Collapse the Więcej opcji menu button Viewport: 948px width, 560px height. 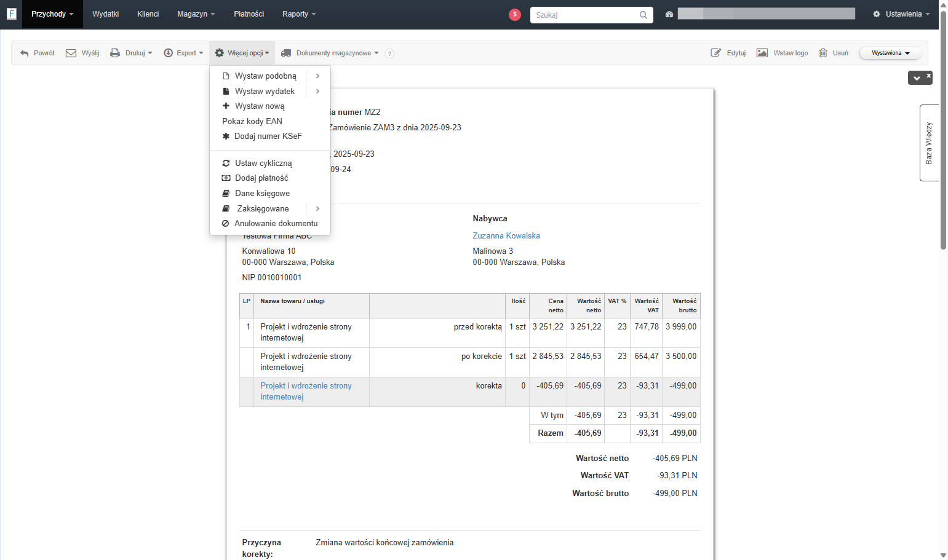point(242,53)
